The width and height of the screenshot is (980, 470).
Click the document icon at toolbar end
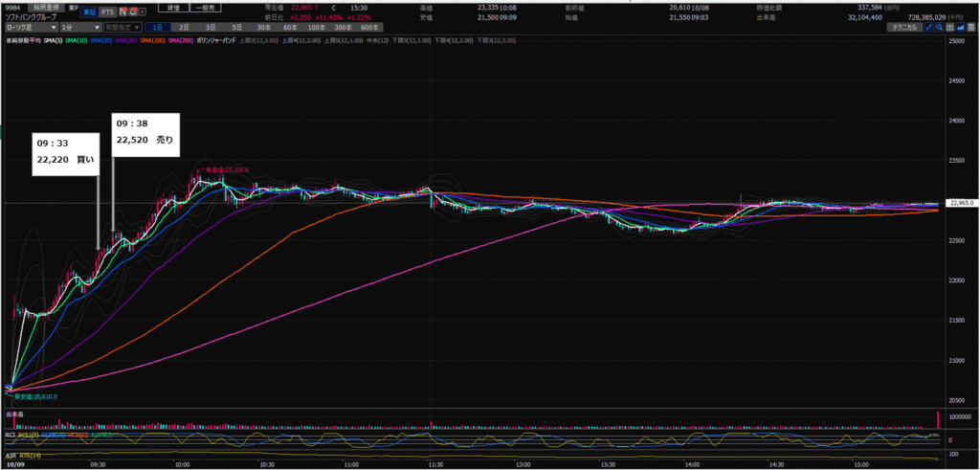click(970, 28)
